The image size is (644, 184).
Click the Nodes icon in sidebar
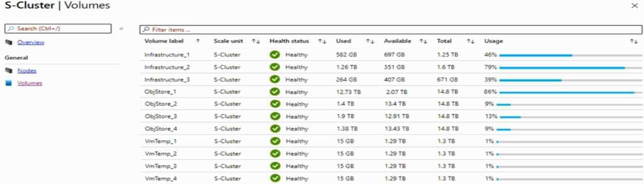(x=8, y=71)
